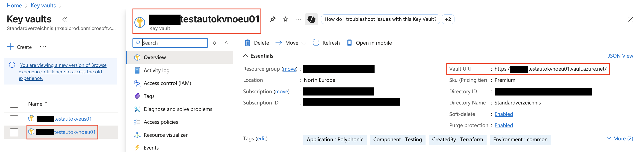644x152 pixels.
Task: Open the testautokvnoeu01 vault link
Action: 75,132
